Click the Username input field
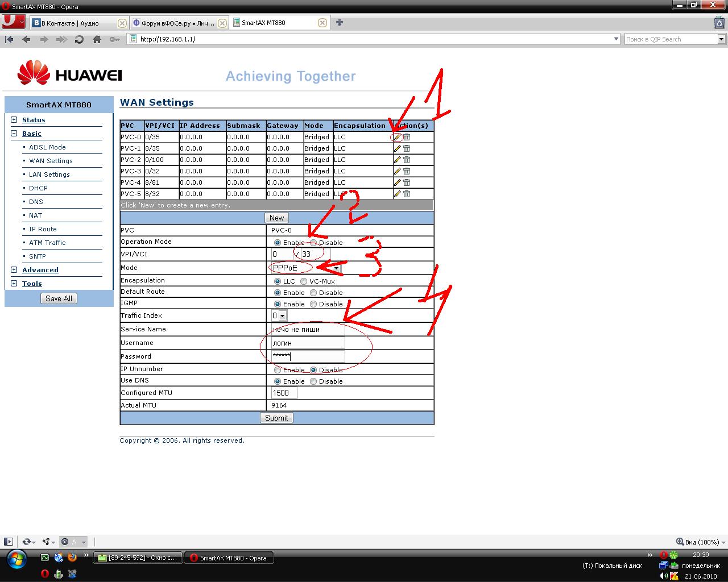Viewport: 728px width, 582px height. (308, 343)
